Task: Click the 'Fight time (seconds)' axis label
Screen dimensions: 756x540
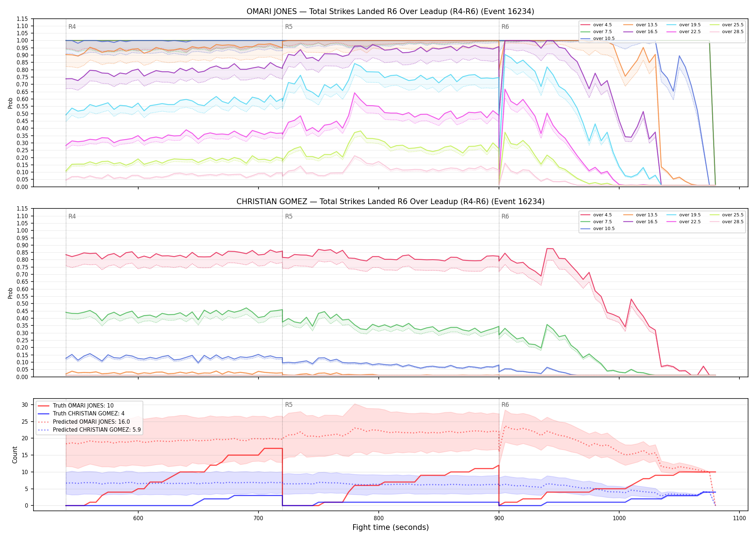Action: 391,527
